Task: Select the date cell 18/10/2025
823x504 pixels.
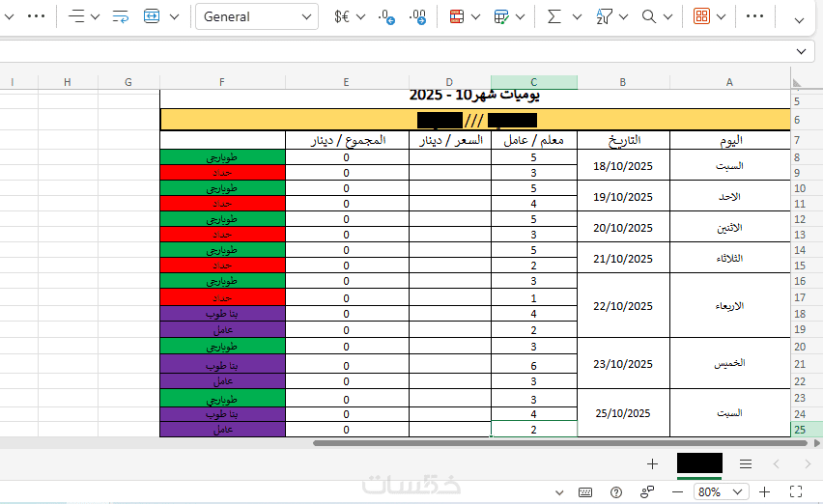Action: (623, 166)
